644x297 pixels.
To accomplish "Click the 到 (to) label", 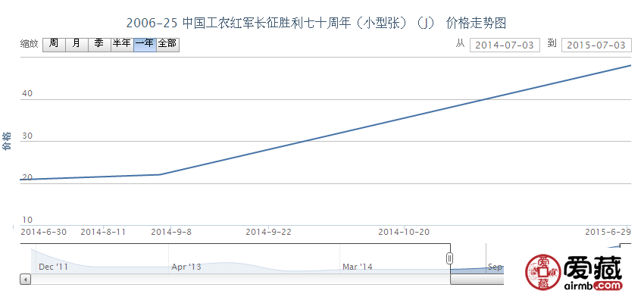I will (552, 43).
